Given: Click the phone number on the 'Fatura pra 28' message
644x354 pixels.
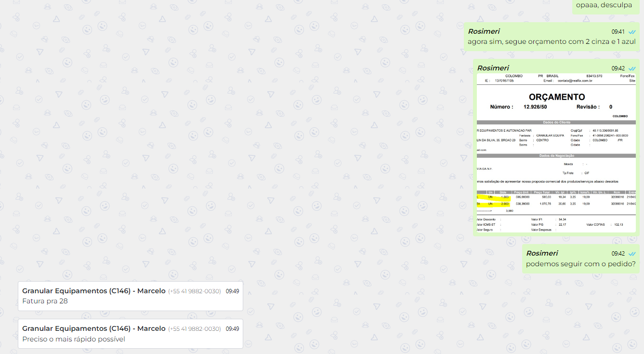Looking at the screenshot, I should (x=194, y=291).
